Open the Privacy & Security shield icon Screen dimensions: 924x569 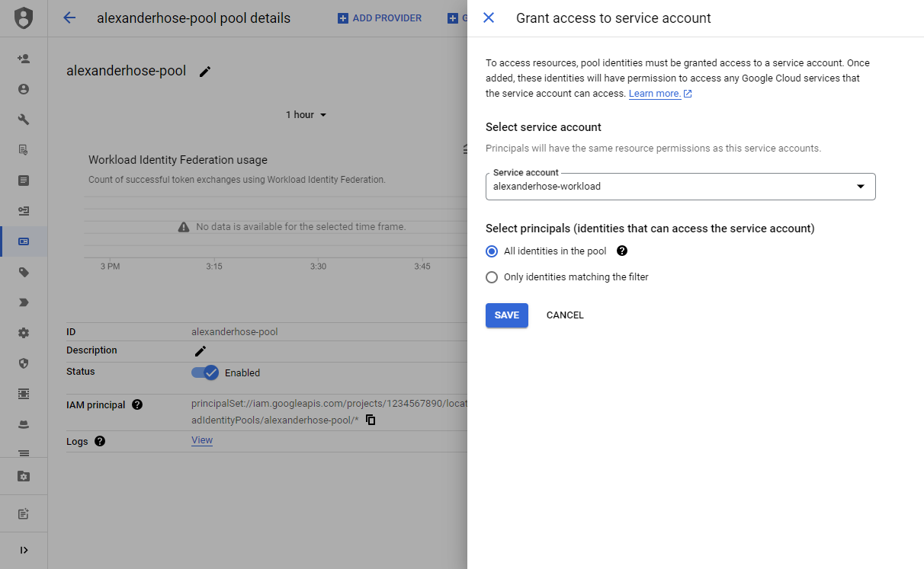point(23,363)
